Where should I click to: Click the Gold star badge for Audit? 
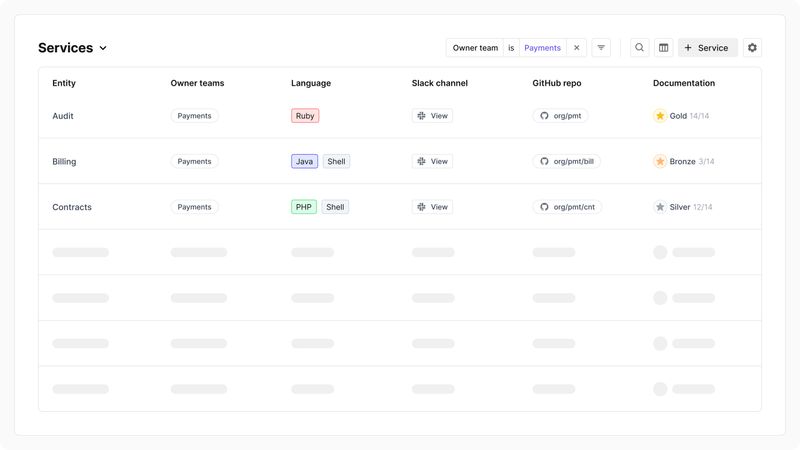(x=660, y=116)
